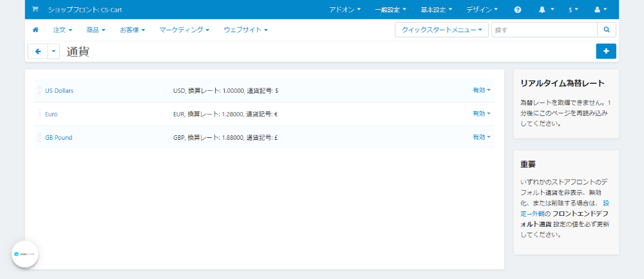This screenshot has width=644, height=279.
Task: Open the お客様 menu
Action: pos(132,30)
